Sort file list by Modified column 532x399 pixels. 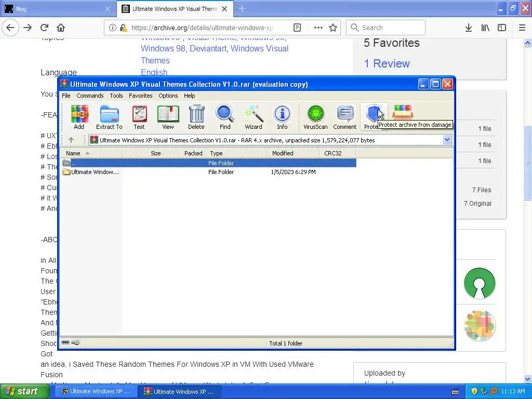click(293, 153)
